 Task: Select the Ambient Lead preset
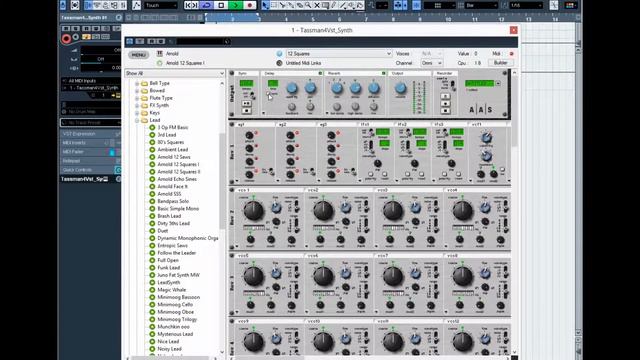172,149
